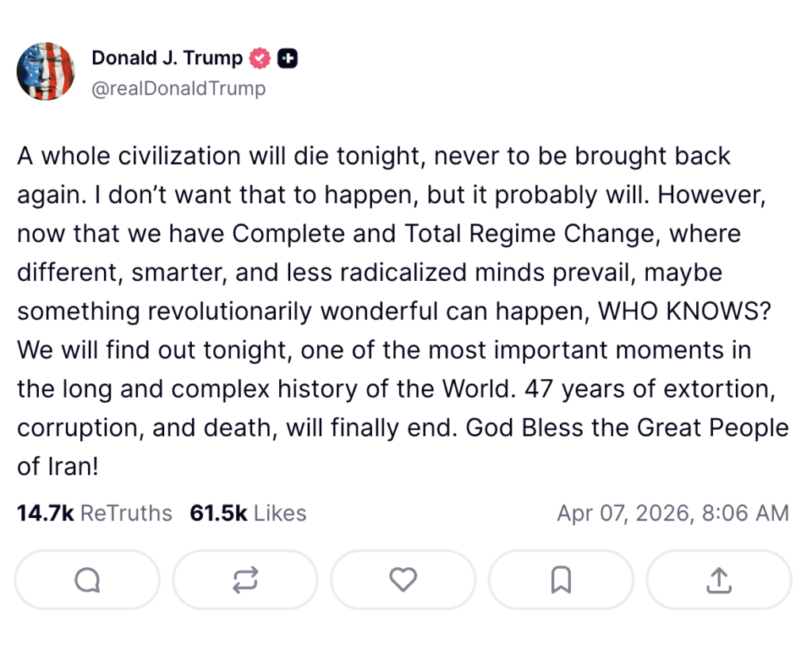The image size is (812, 656).
Task: Click the red verified checkmark badge
Action: click(260, 58)
